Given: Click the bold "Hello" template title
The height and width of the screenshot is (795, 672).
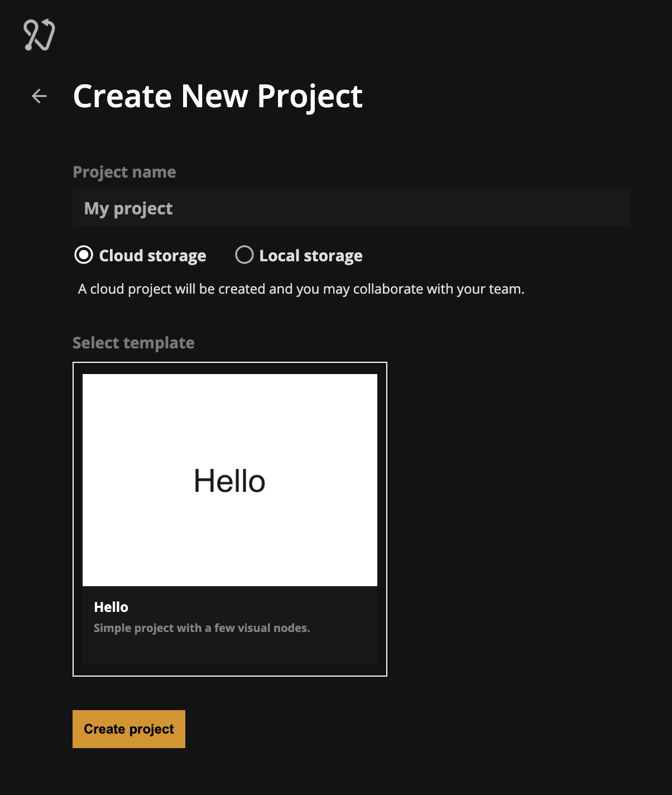Looking at the screenshot, I should [111, 607].
